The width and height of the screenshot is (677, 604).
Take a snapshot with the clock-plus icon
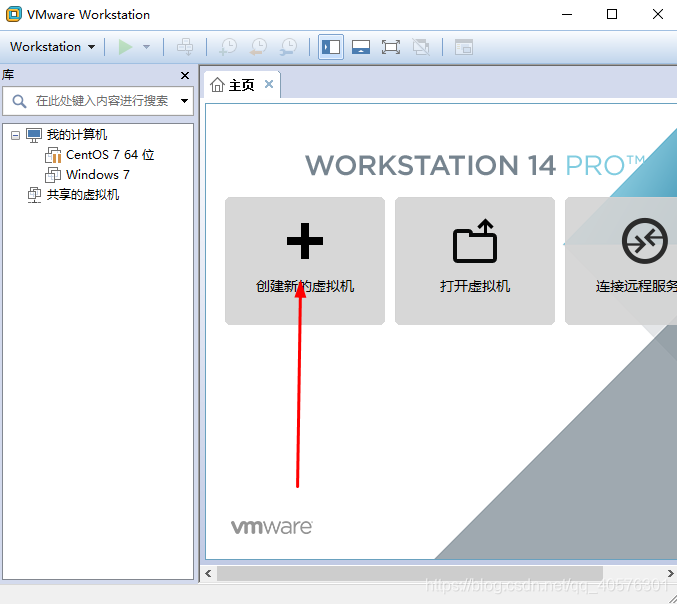pos(228,47)
